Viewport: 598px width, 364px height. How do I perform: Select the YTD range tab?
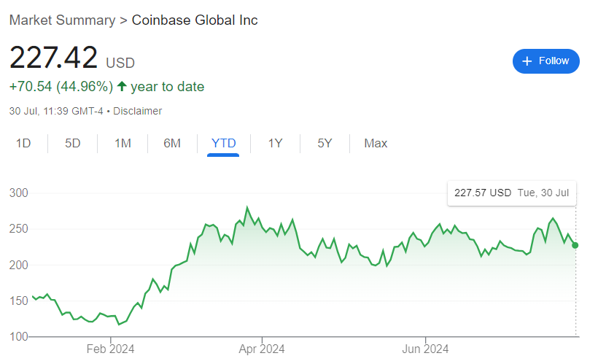[x=223, y=143]
